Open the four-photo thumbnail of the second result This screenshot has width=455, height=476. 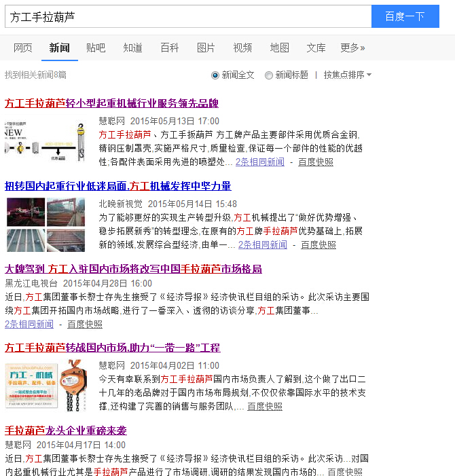(45, 225)
